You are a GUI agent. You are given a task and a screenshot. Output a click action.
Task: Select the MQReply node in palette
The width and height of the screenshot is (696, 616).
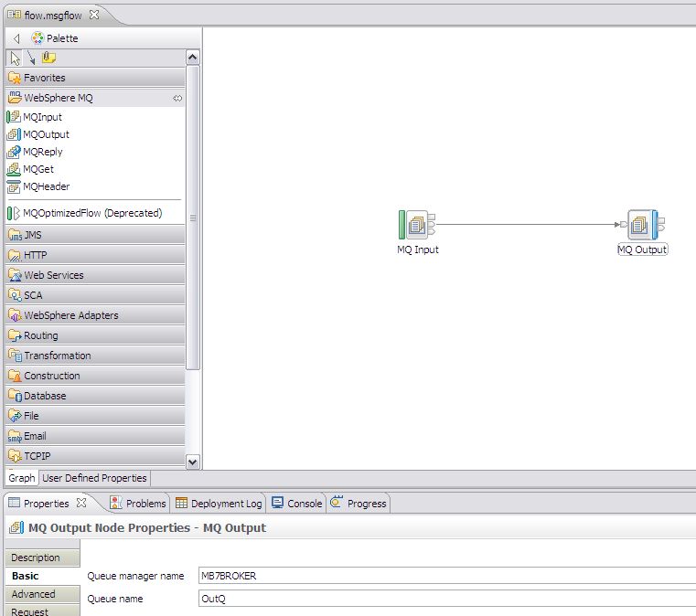pyautogui.click(x=35, y=152)
